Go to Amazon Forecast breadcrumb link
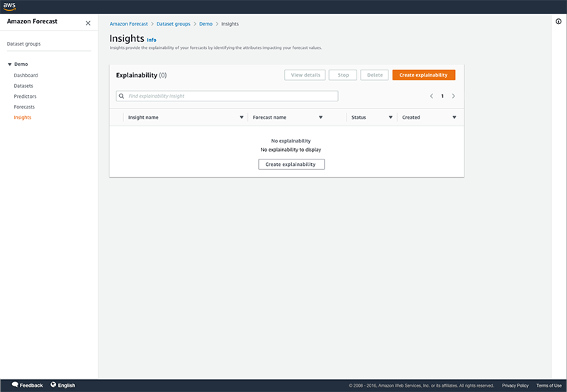Image resolution: width=567 pixels, height=392 pixels. click(x=129, y=24)
